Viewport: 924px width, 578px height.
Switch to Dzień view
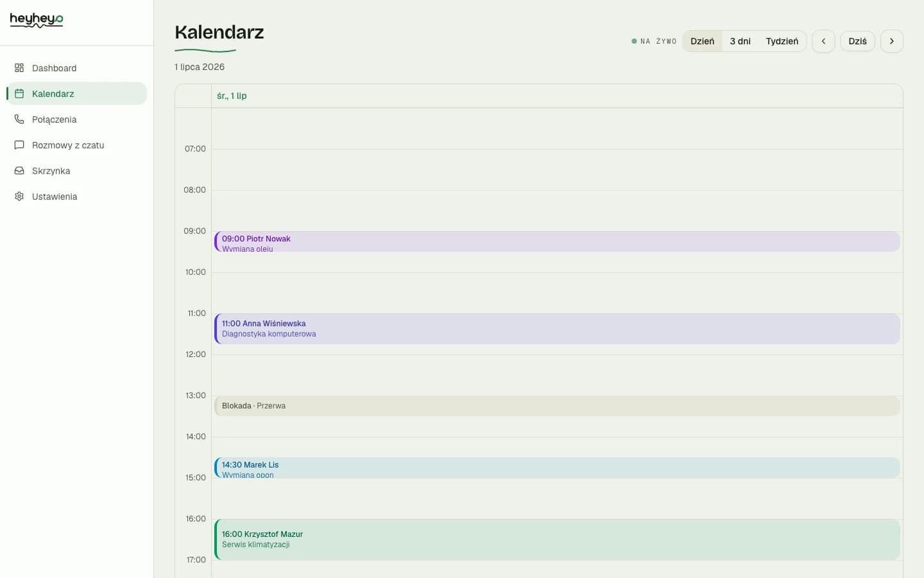coord(702,41)
